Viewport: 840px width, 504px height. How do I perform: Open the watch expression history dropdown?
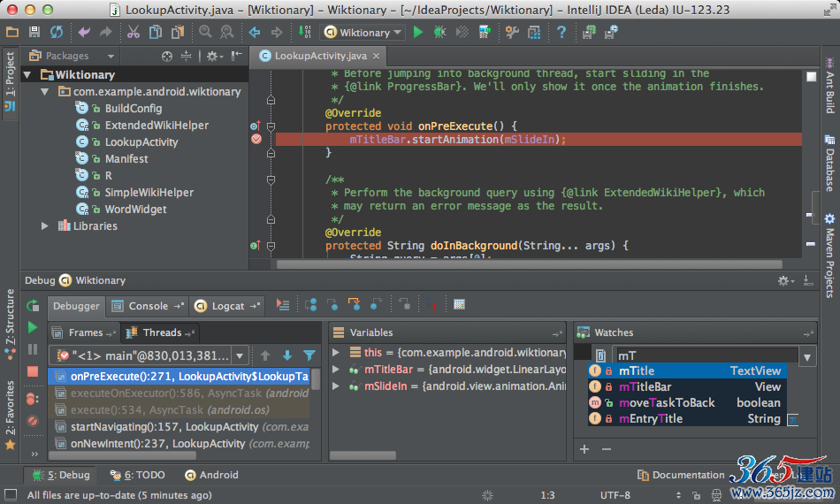tap(806, 356)
